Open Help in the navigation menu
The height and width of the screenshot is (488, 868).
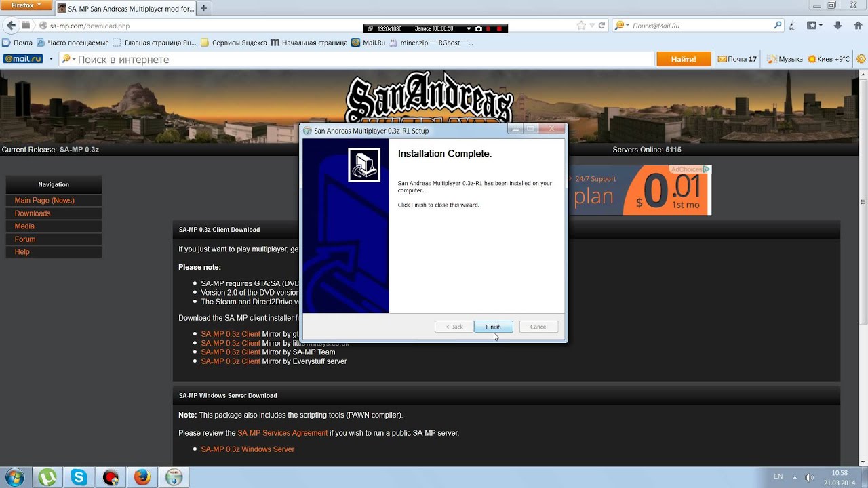coord(22,252)
